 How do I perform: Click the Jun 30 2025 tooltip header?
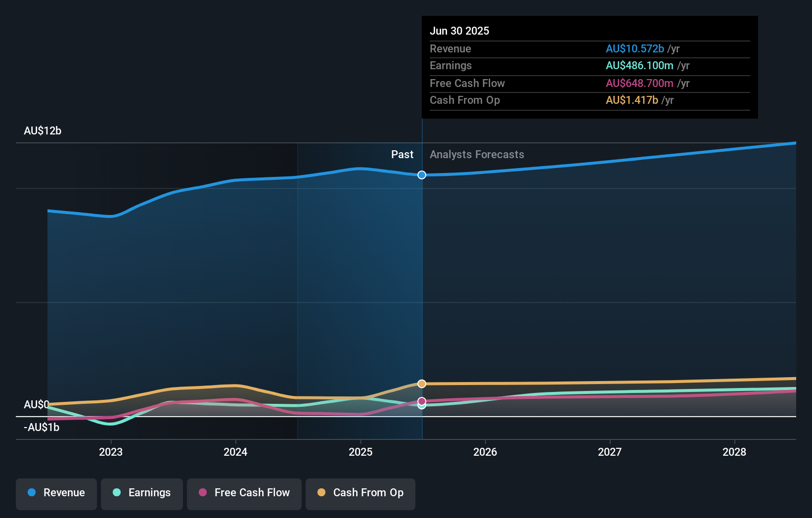pyautogui.click(x=459, y=31)
